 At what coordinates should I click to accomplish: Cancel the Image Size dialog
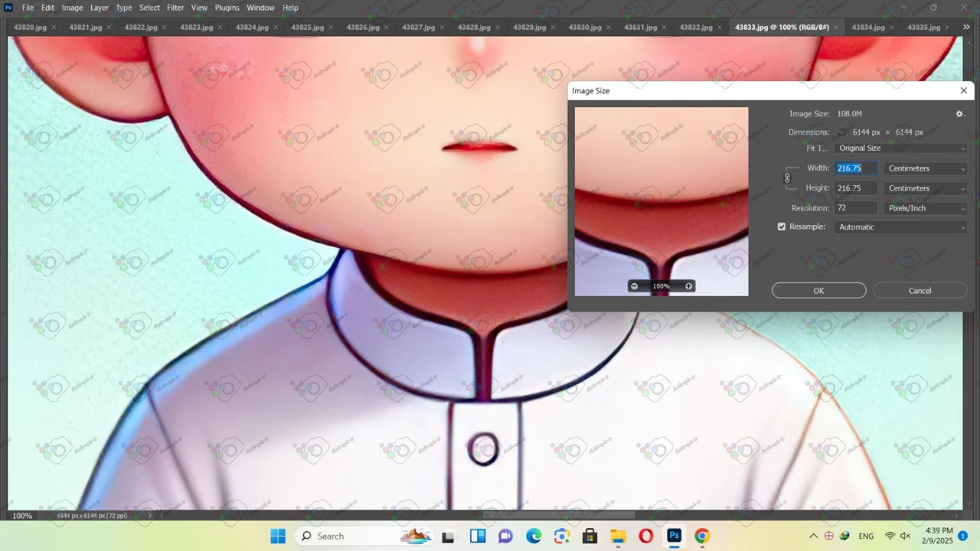pos(920,291)
